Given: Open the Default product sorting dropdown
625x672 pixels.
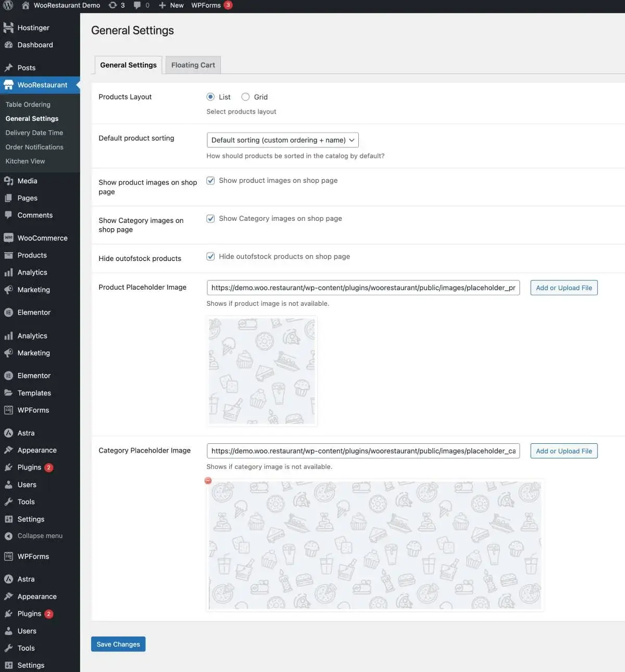Looking at the screenshot, I should point(282,140).
